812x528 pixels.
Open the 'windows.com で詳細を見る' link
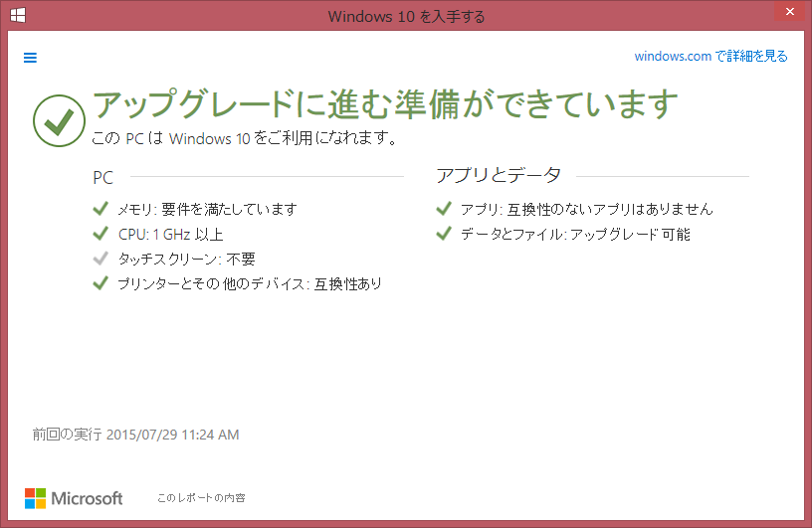coord(710,56)
